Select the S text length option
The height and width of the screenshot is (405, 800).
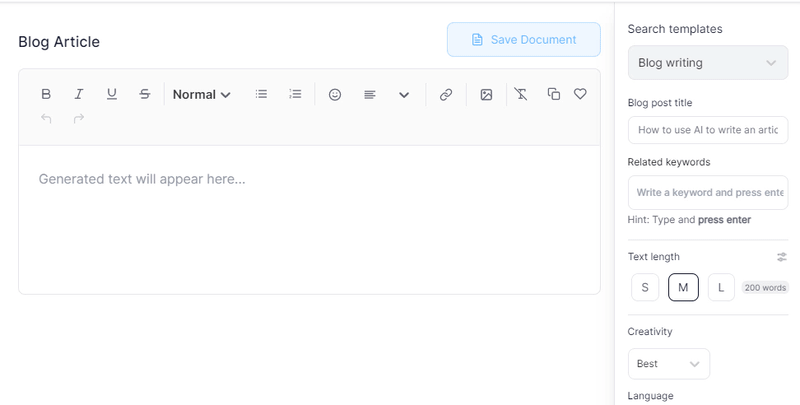pos(645,288)
